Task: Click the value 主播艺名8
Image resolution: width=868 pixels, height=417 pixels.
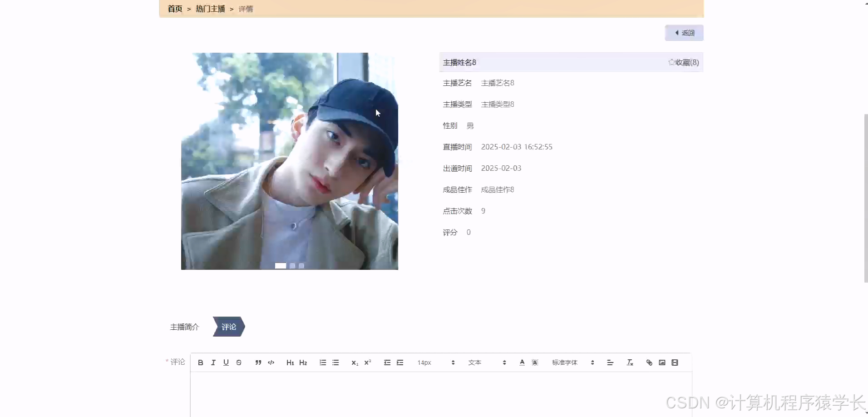Action: pos(498,83)
